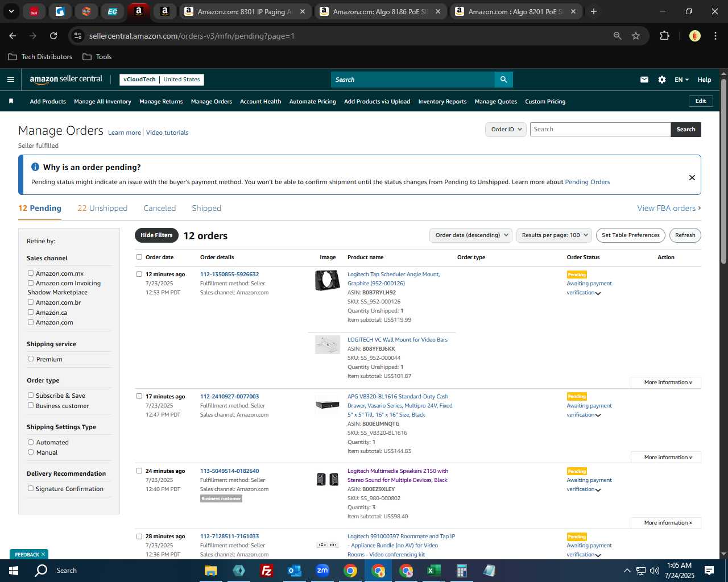Open the Order ID search type dropdown
Viewport: 728px width, 582px height.
pos(506,129)
